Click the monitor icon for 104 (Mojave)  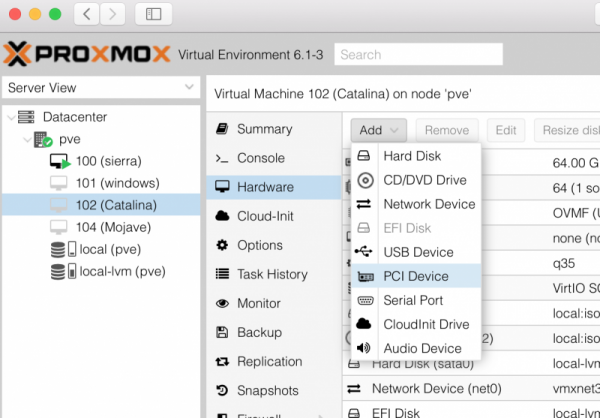59,227
